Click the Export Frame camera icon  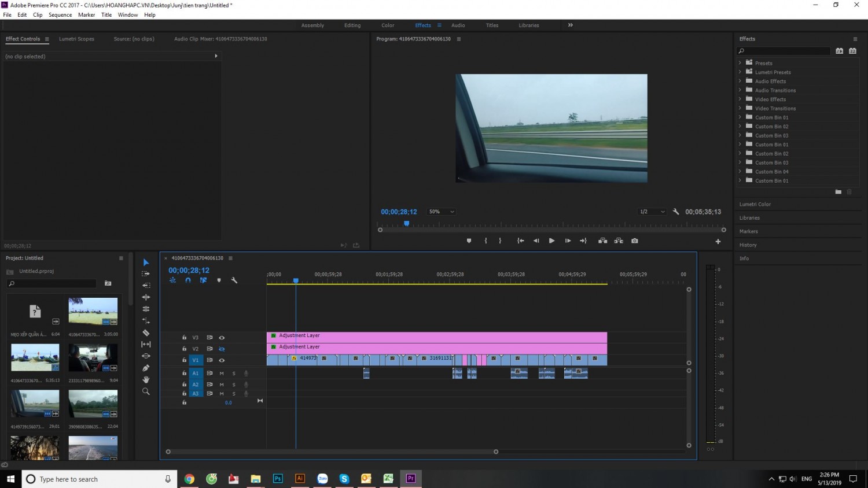(635, 241)
